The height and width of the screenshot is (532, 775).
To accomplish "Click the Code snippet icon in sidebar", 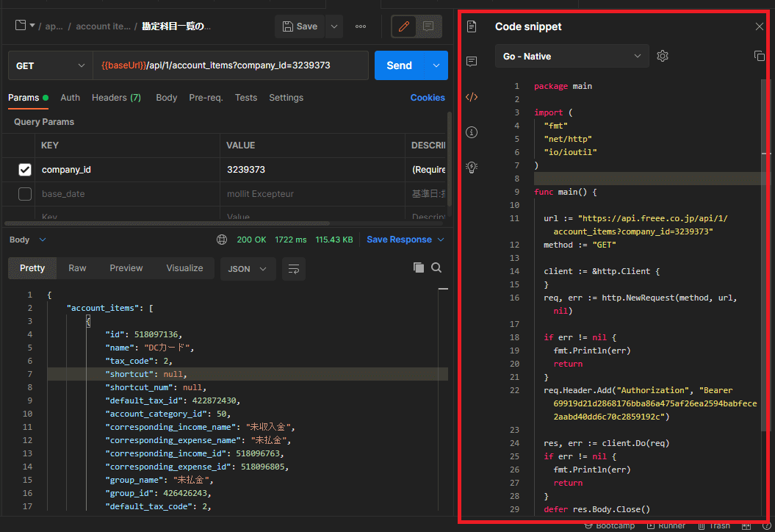I will (472, 97).
